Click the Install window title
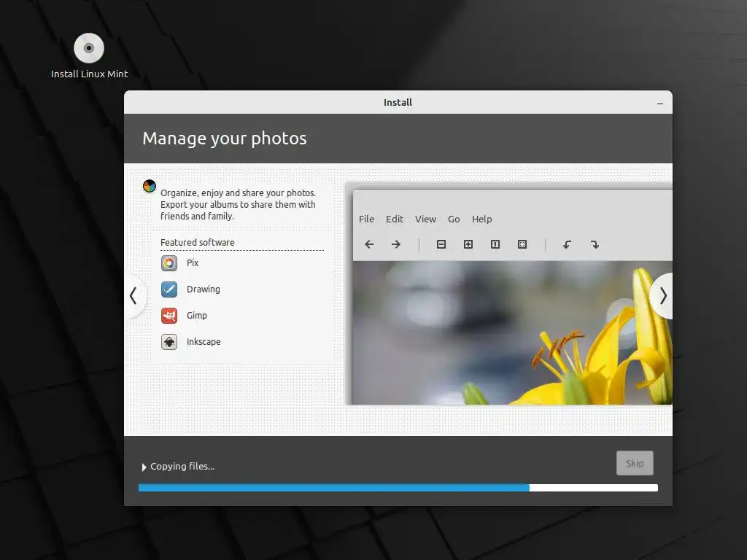747x560 pixels. point(398,102)
